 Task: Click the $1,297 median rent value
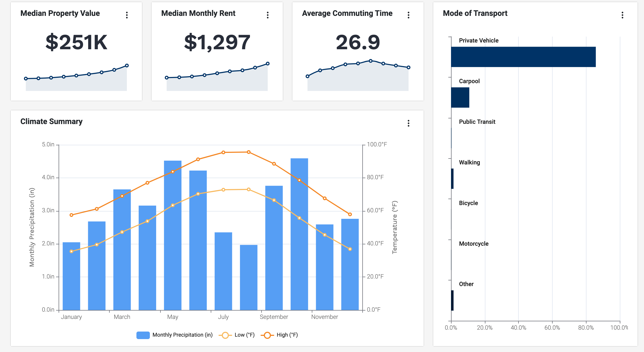[217, 42]
